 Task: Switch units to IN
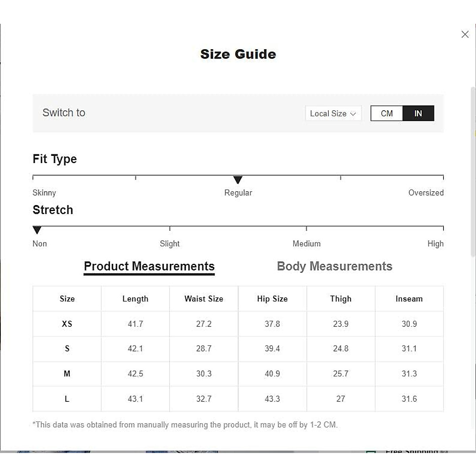coord(418,113)
